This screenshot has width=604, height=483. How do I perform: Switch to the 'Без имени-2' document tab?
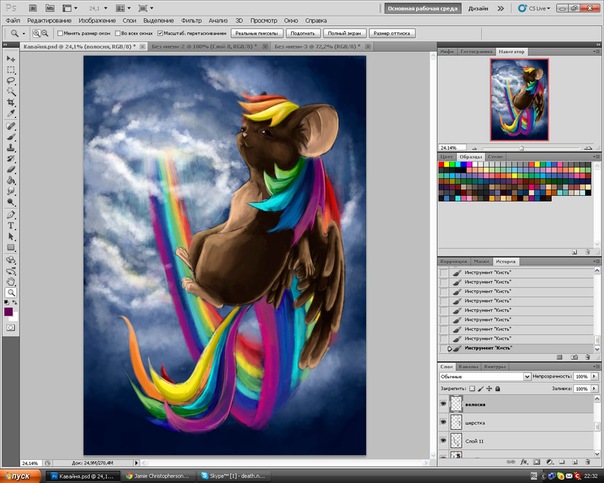[x=204, y=46]
